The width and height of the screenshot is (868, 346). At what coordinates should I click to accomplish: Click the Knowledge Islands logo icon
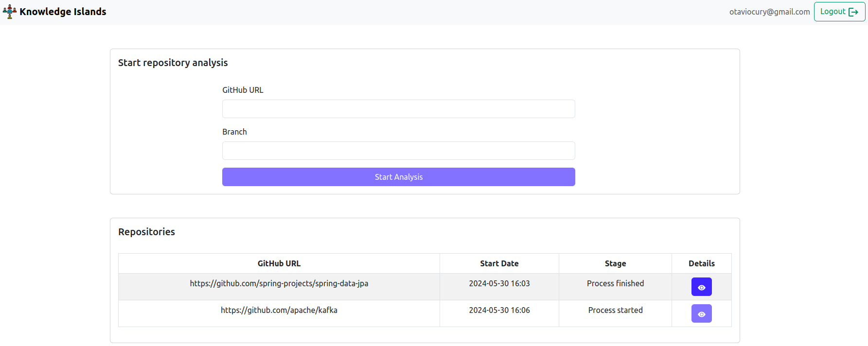[x=9, y=12]
